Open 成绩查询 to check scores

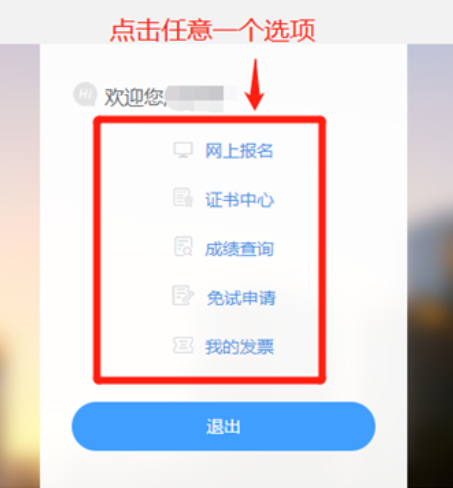tap(239, 249)
